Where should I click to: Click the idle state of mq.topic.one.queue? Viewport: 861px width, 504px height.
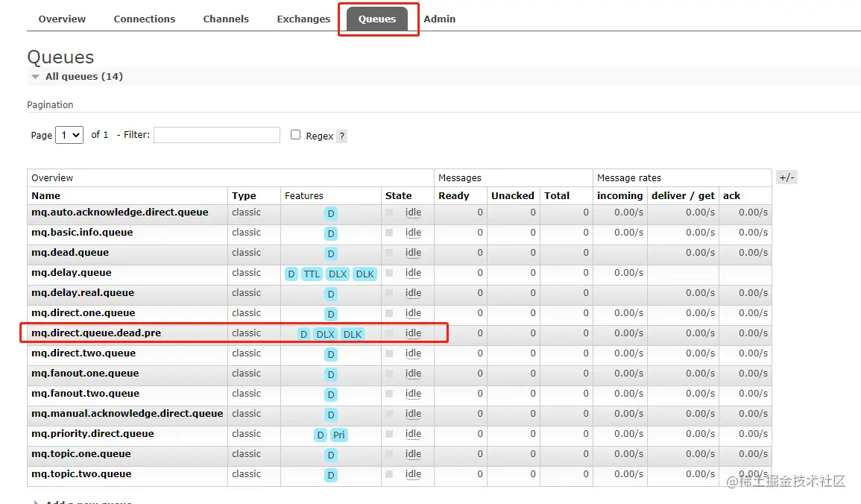413,454
